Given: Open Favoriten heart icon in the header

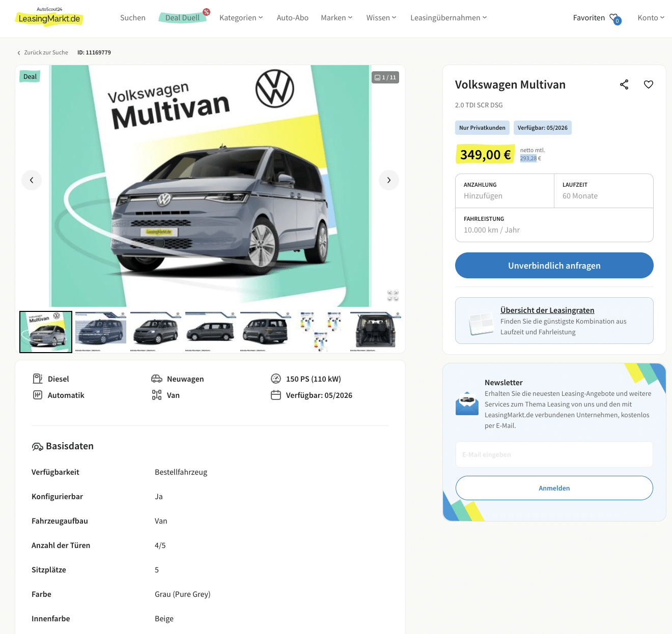Looking at the screenshot, I should click(614, 18).
